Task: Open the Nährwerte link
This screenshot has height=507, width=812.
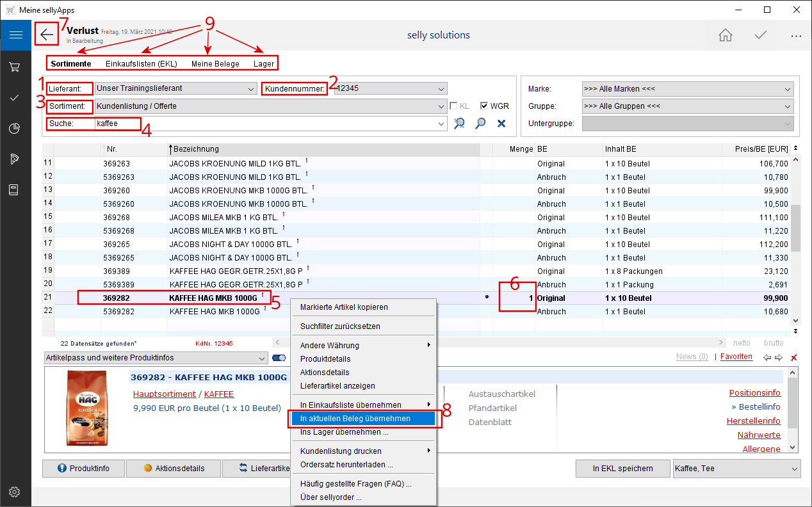Action: 759,435
